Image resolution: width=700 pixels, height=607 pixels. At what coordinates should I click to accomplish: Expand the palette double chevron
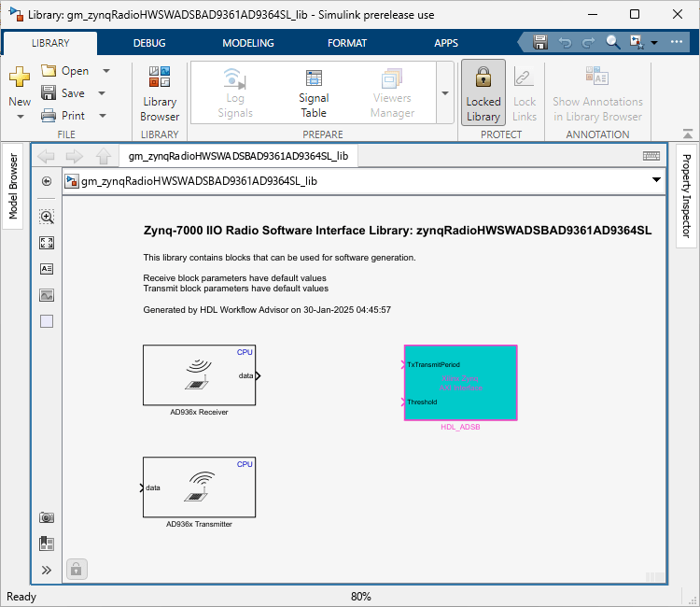(47, 570)
